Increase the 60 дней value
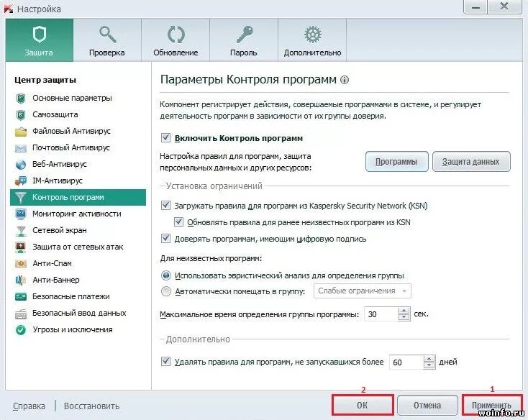 click(429, 359)
